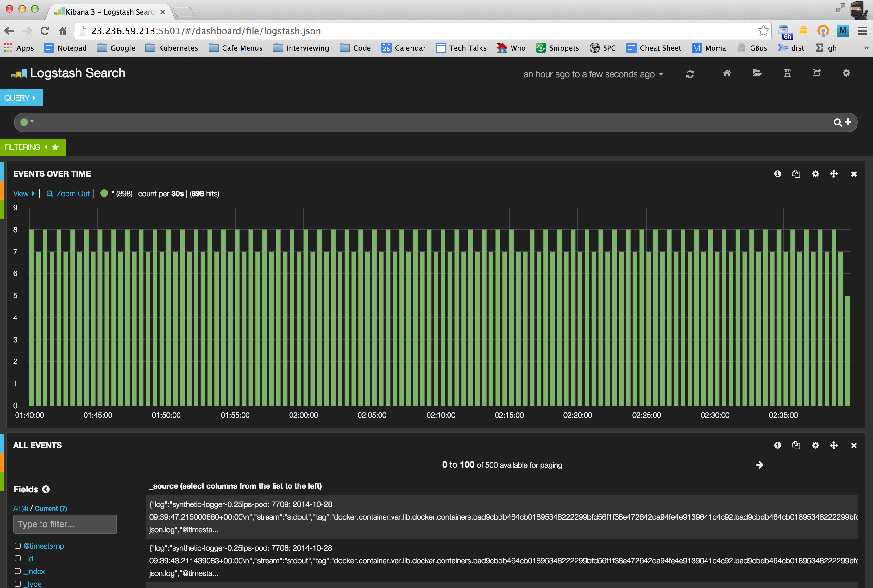Open the Notepad bookmark
Screen dimensions: 873x588
pos(65,48)
